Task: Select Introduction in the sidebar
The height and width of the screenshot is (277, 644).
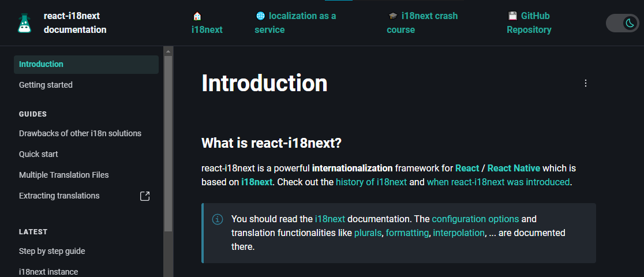Action: pyautogui.click(x=86, y=65)
